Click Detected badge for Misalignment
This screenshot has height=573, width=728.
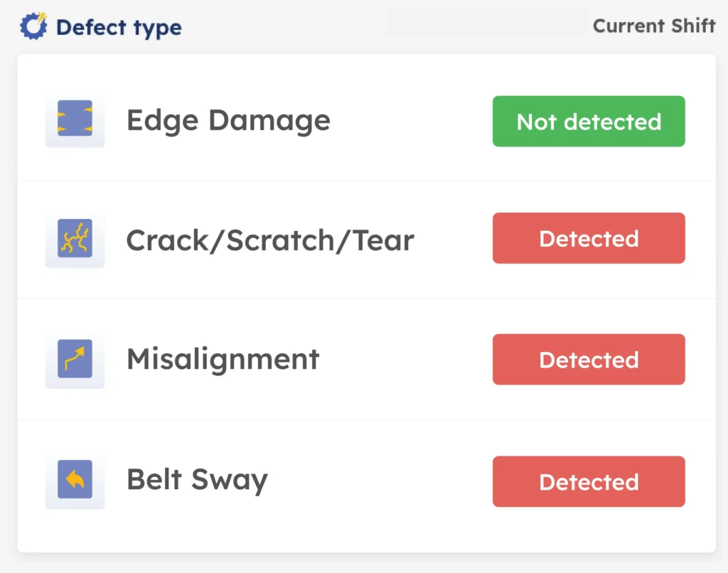pos(589,360)
